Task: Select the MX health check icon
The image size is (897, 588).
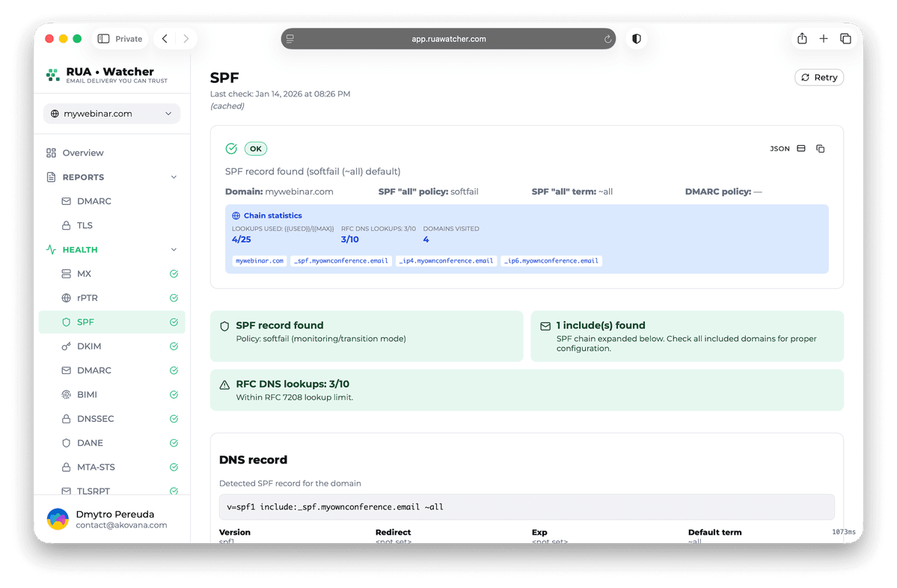Action: [x=67, y=274]
